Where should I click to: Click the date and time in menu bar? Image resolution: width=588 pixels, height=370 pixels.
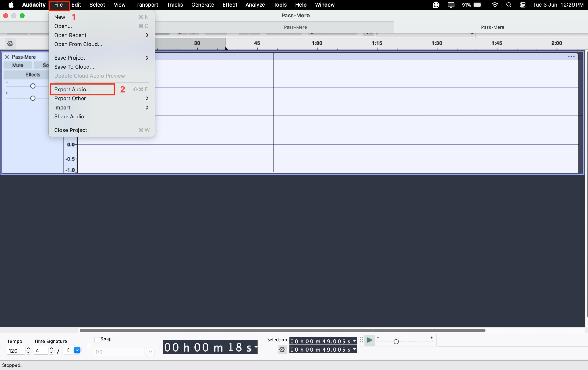pos(558,5)
